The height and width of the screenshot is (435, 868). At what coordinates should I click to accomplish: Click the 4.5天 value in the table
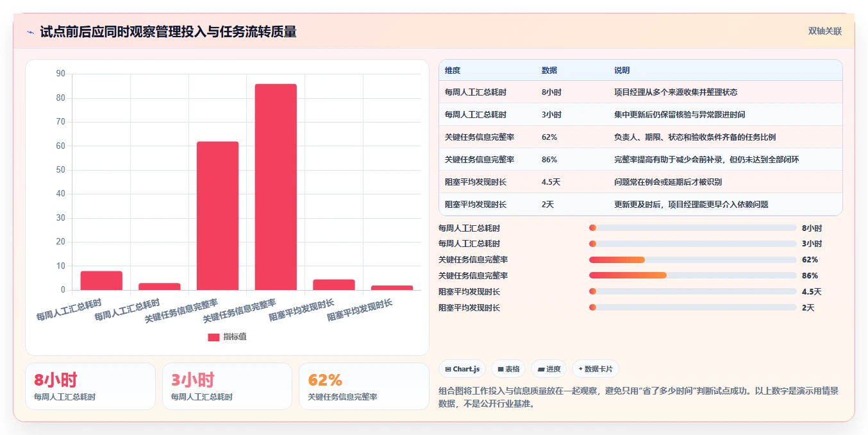tap(551, 182)
